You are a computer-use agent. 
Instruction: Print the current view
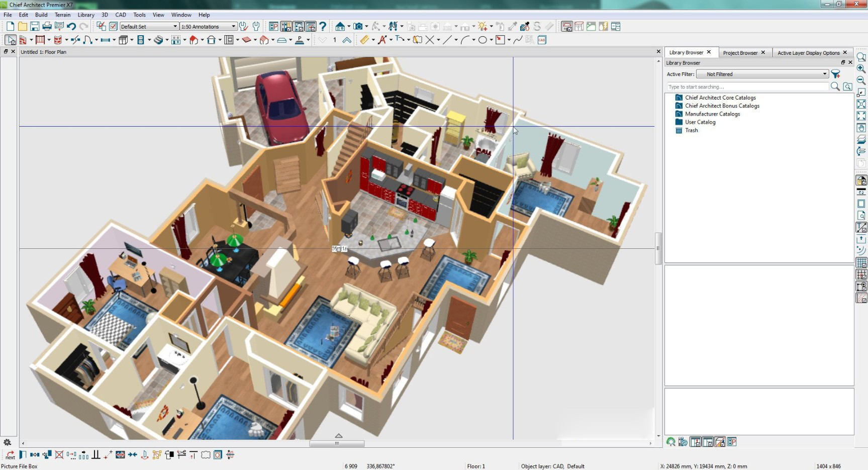pos(47,27)
